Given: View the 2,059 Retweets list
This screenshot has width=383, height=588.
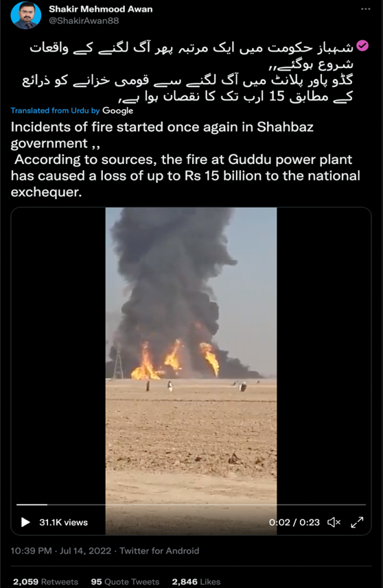Looking at the screenshot, I should click(45, 582).
